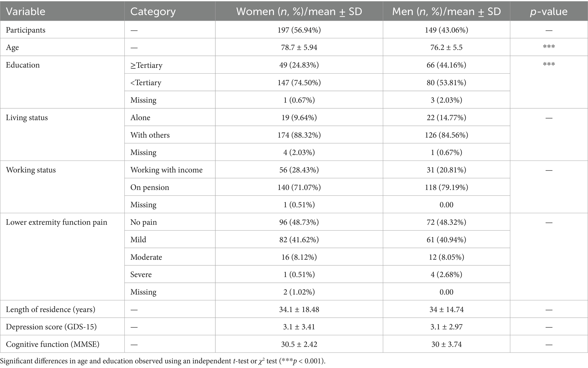
Task: Click the Cognitive function (MMSE) label
Action: coord(53,344)
